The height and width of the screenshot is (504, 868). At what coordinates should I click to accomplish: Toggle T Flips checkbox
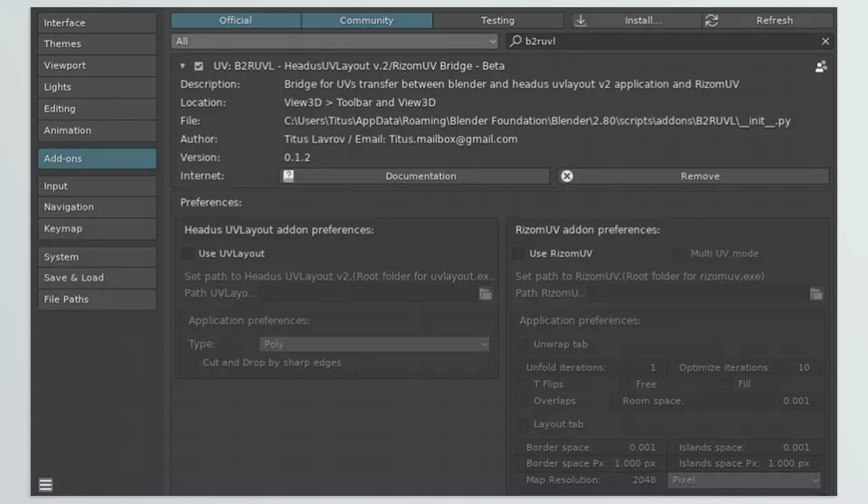point(523,385)
